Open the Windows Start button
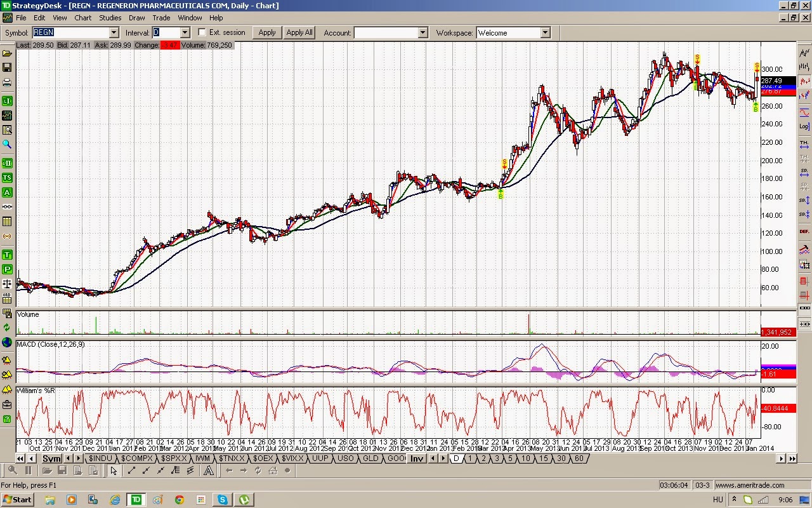The height and width of the screenshot is (508, 812). pos(17,500)
